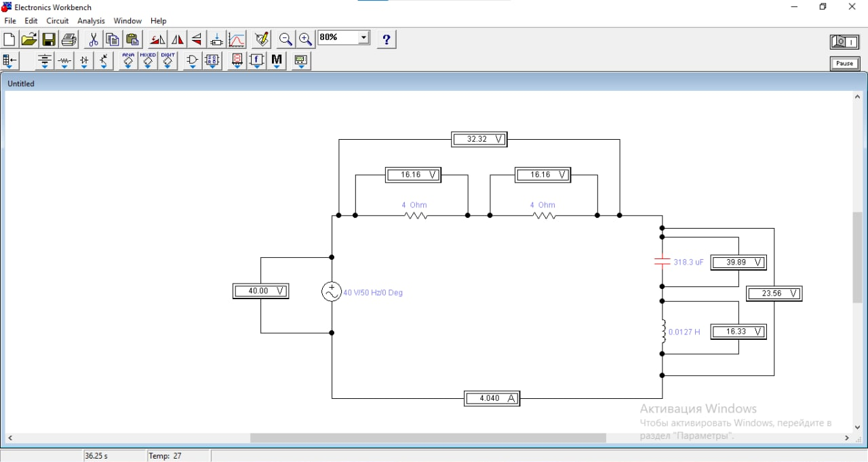Open the Digital ICs parts bin
Viewport: 868px width, 462px height.
click(167, 61)
